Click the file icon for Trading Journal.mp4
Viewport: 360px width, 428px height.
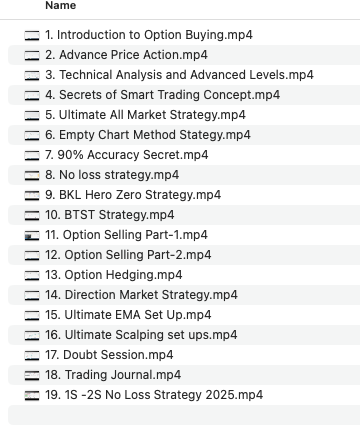(x=32, y=375)
